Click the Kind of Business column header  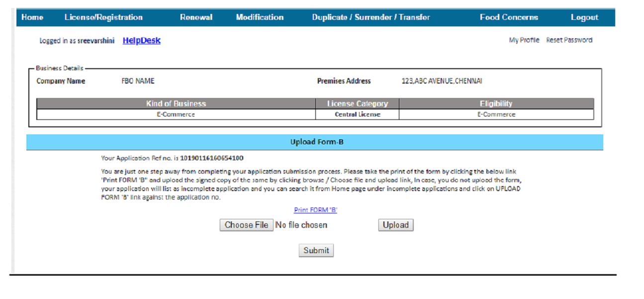[x=176, y=104]
